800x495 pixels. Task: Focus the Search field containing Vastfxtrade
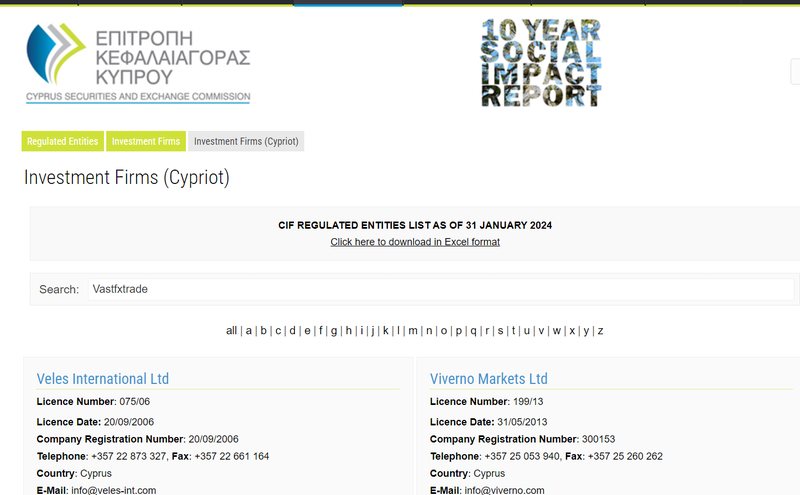pos(441,289)
